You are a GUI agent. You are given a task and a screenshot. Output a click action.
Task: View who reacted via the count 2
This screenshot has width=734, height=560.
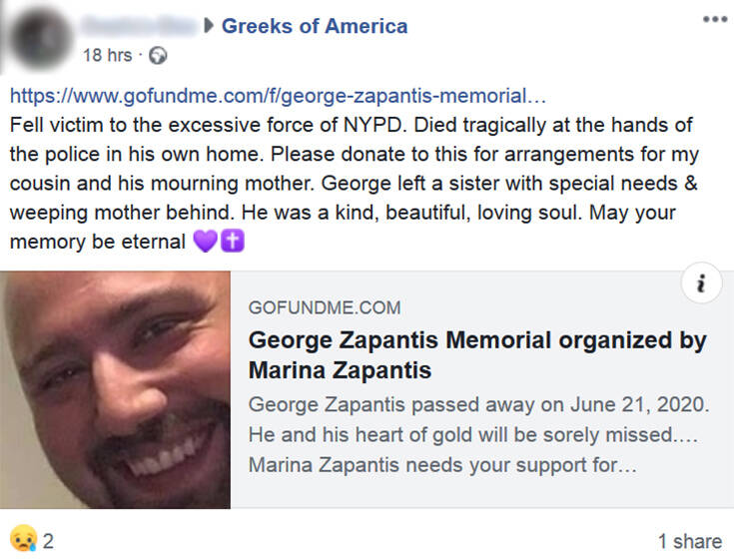click(x=48, y=541)
